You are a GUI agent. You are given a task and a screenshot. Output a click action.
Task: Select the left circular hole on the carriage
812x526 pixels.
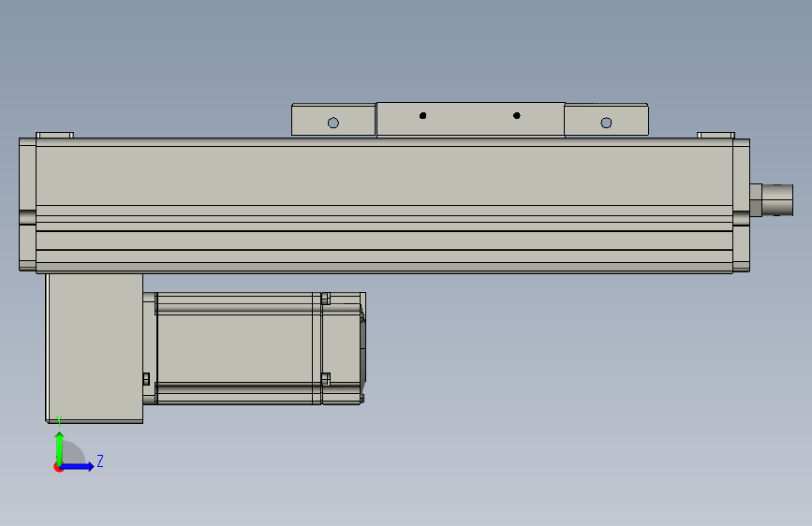point(333,123)
